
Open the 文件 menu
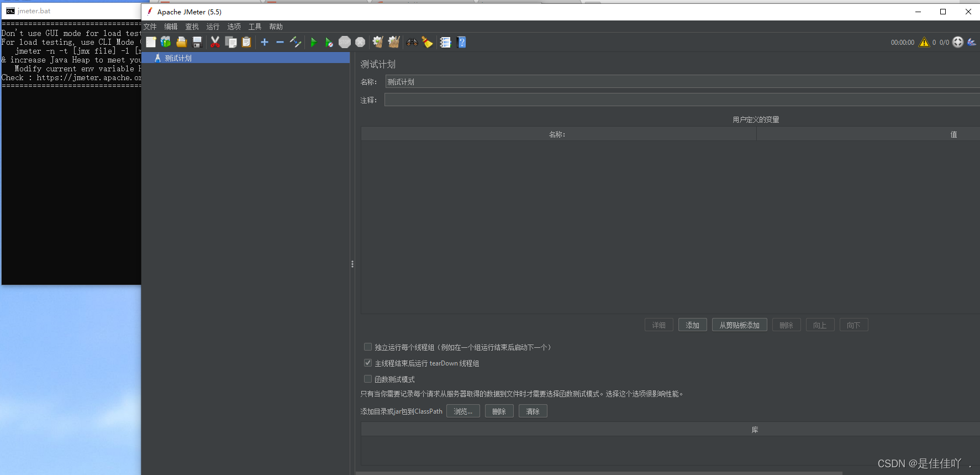pos(150,27)
